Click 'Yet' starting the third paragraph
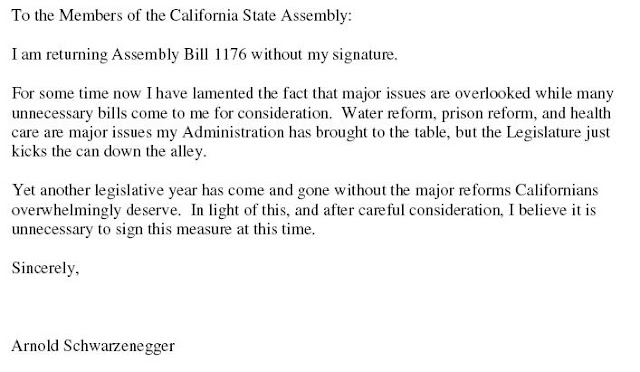640x372 pixels. pos(24,190)
